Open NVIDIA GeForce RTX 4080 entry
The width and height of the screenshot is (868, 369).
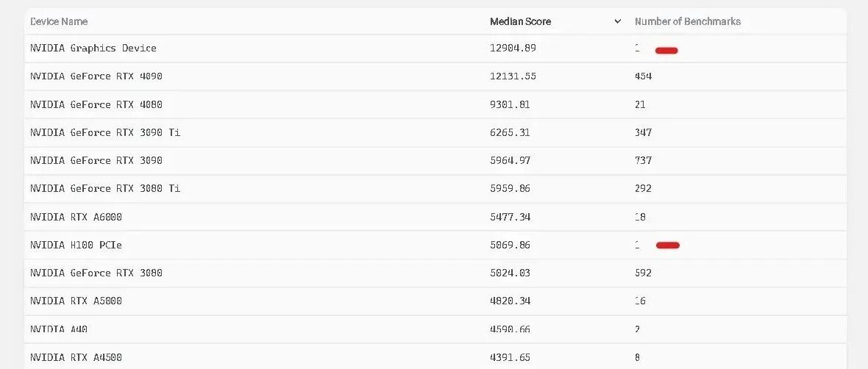point(96,104)
